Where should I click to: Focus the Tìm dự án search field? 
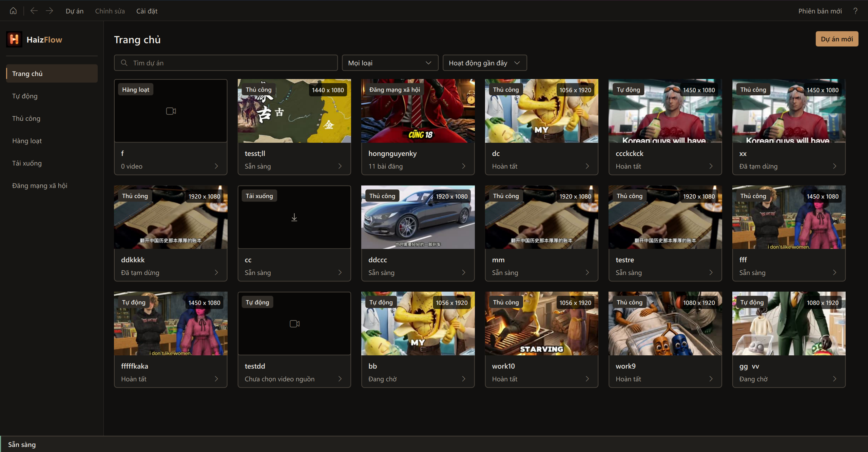coord(226,63)
